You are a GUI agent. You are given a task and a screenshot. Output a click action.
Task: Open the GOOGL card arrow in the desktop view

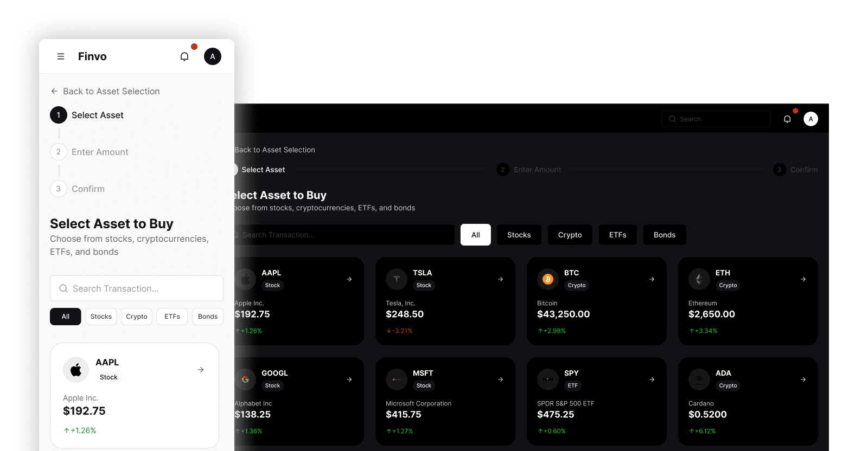[x=349, y=379]
